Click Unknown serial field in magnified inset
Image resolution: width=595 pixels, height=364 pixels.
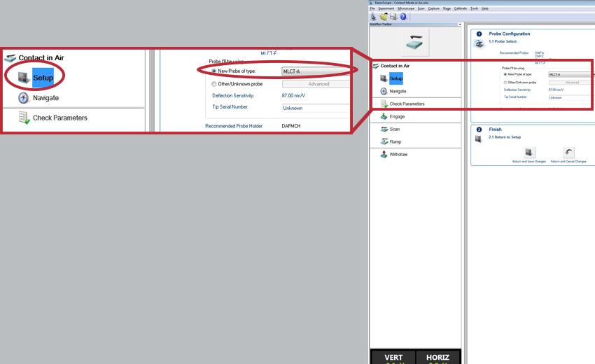click(316, 108)
